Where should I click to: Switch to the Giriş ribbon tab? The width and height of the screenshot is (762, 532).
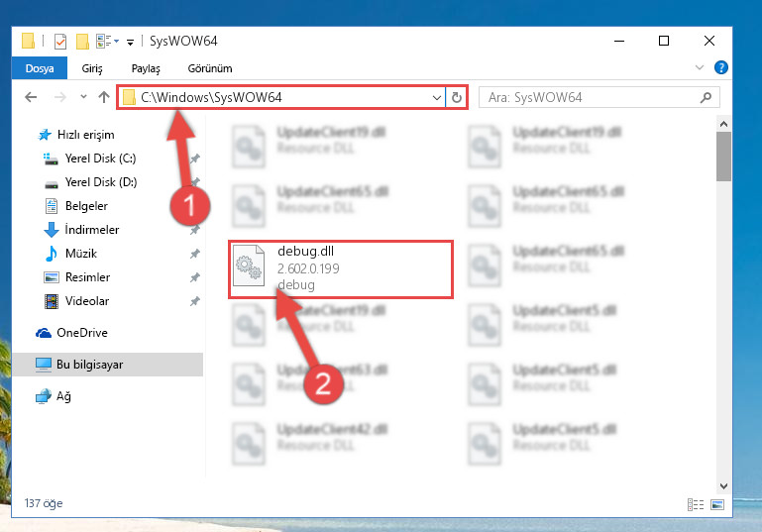[x=92, y=68]
